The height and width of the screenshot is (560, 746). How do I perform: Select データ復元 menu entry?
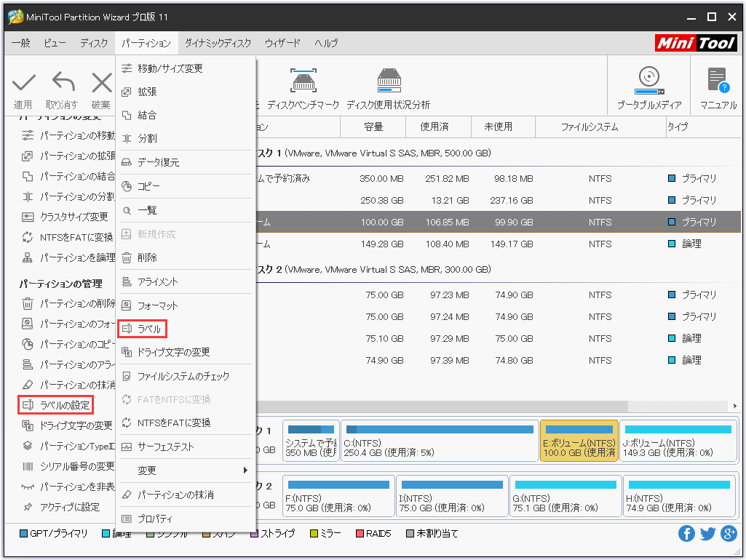tap(186, 163)
